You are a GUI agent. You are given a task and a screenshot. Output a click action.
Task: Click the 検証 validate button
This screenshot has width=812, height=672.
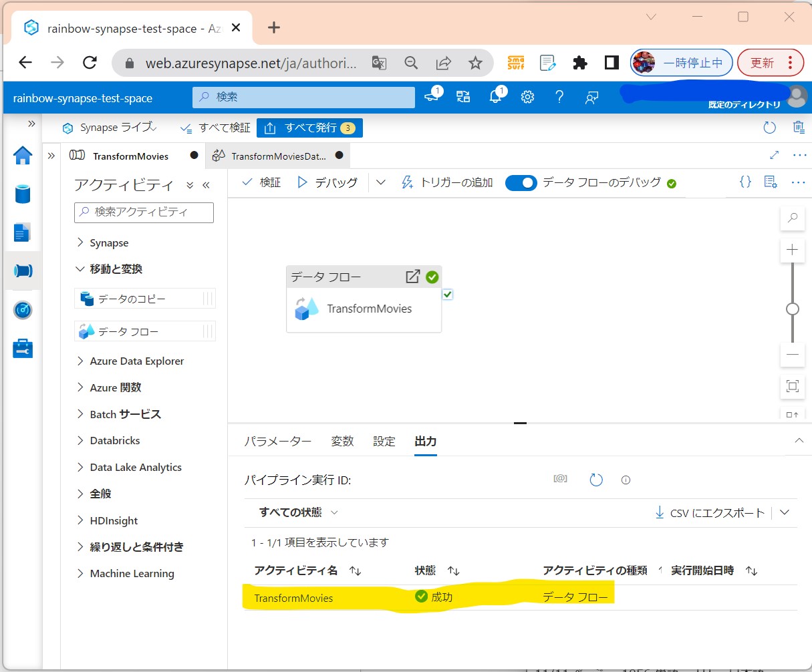[261, 182]
